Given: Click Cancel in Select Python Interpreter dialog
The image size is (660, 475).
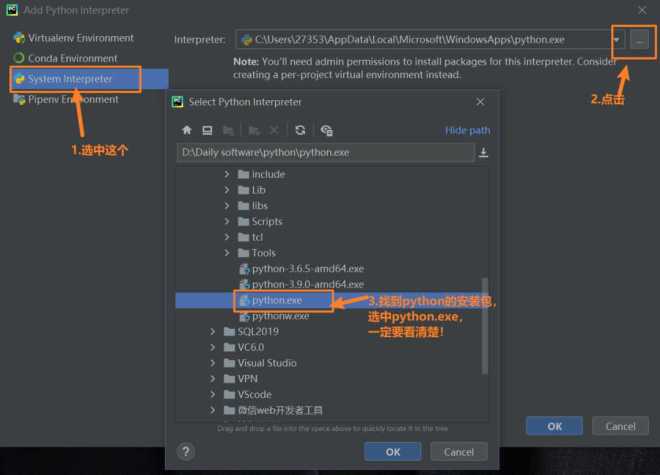Looking at the screenshot, I should pyautogui.click(x=459, y=451).
